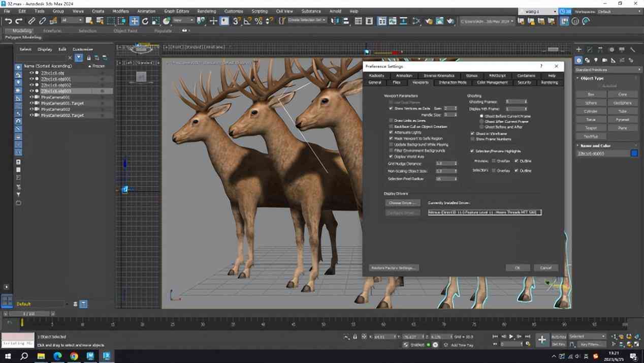Toggle the Angle Snap button
Viewport: 644px width, 363px height.
[247, 21]
